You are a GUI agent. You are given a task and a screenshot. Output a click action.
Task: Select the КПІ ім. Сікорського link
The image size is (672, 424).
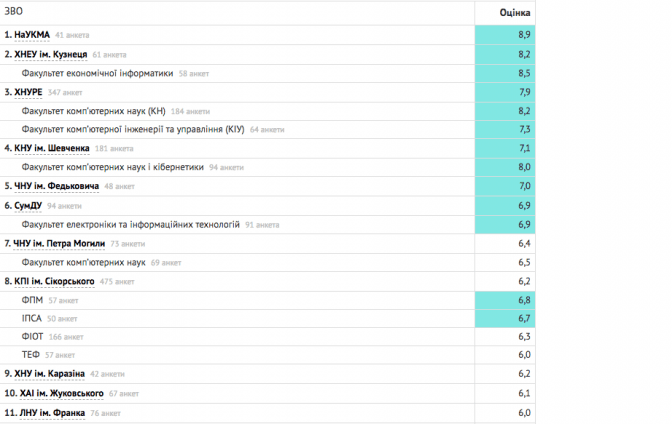[x=61, y=281]
